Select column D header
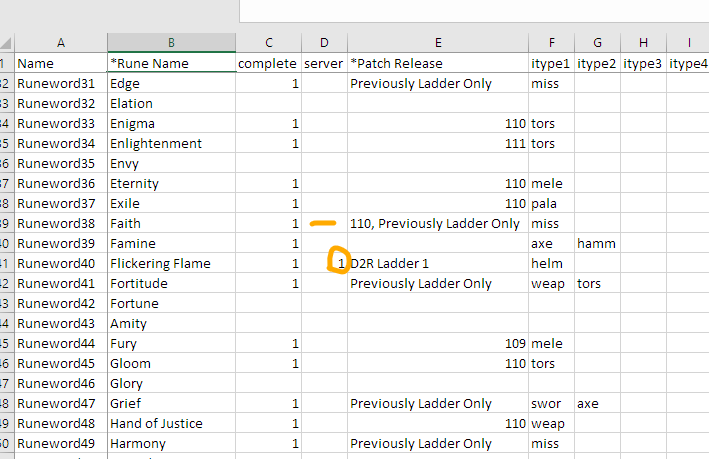This screenshot has height=459, width=709. click(323, 43)
